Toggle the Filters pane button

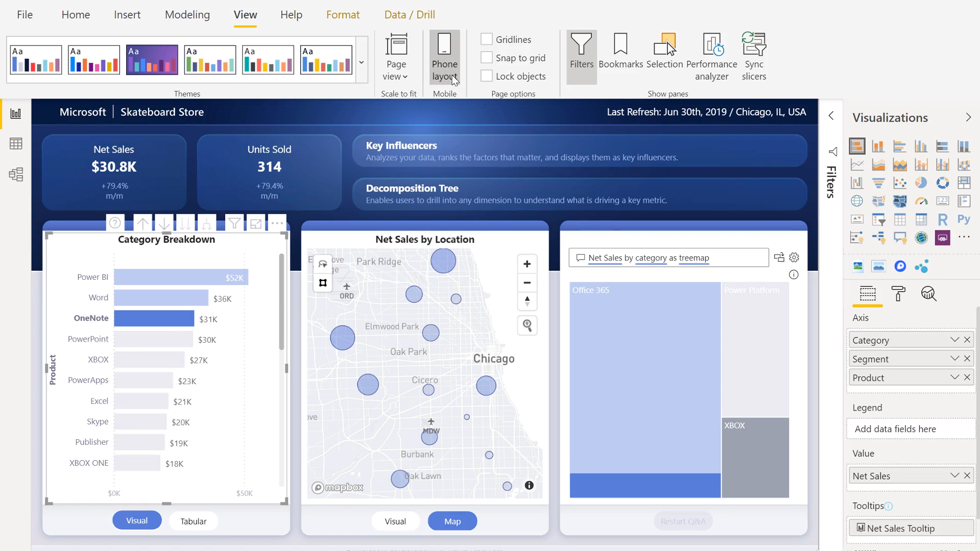point(582,57)
